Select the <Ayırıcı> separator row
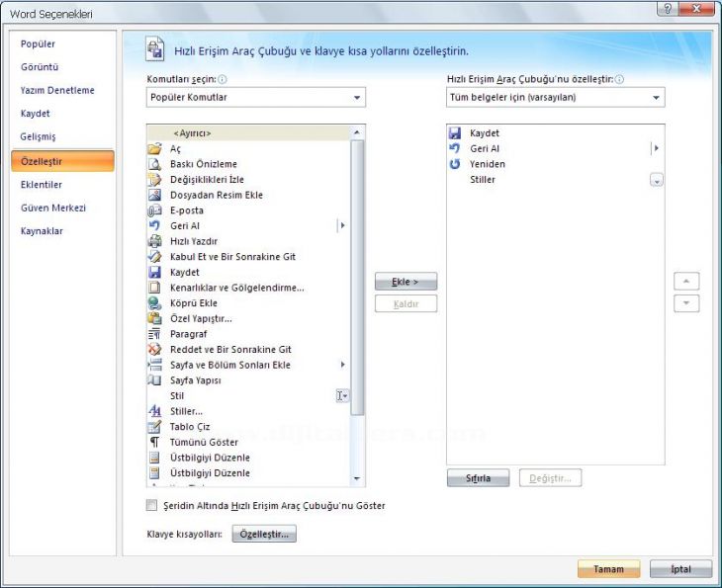The width and height of the screenshot is (722, 588). pos(248,133)
